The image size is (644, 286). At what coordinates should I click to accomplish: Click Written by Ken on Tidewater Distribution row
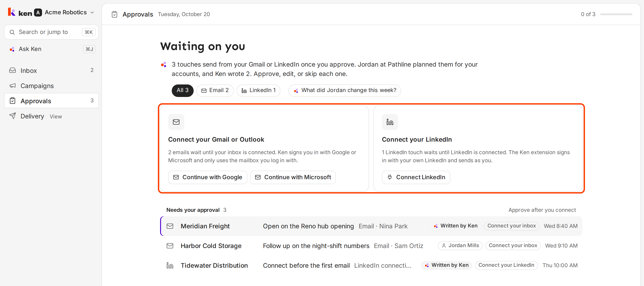(x=447, y=265)
